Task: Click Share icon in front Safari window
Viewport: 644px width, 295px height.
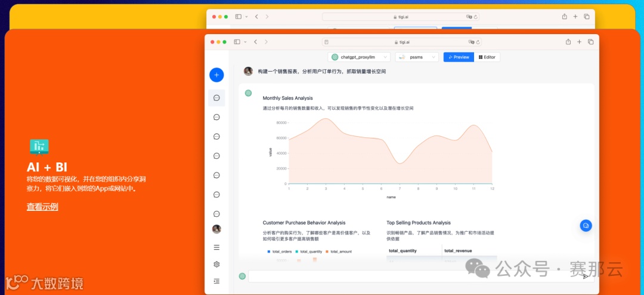Action: click(568, 42)
